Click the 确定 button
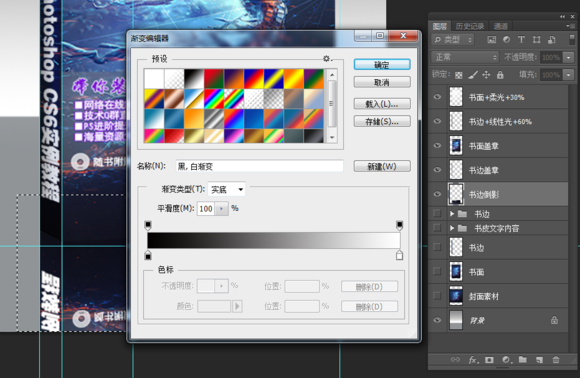The image size is (580, 378). coord(382,65)
